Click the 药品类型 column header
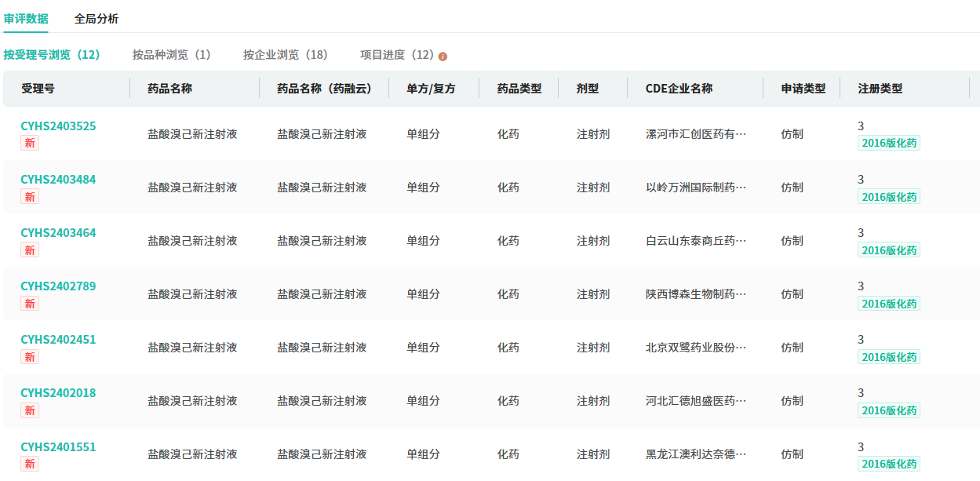 tap(519, 89)
